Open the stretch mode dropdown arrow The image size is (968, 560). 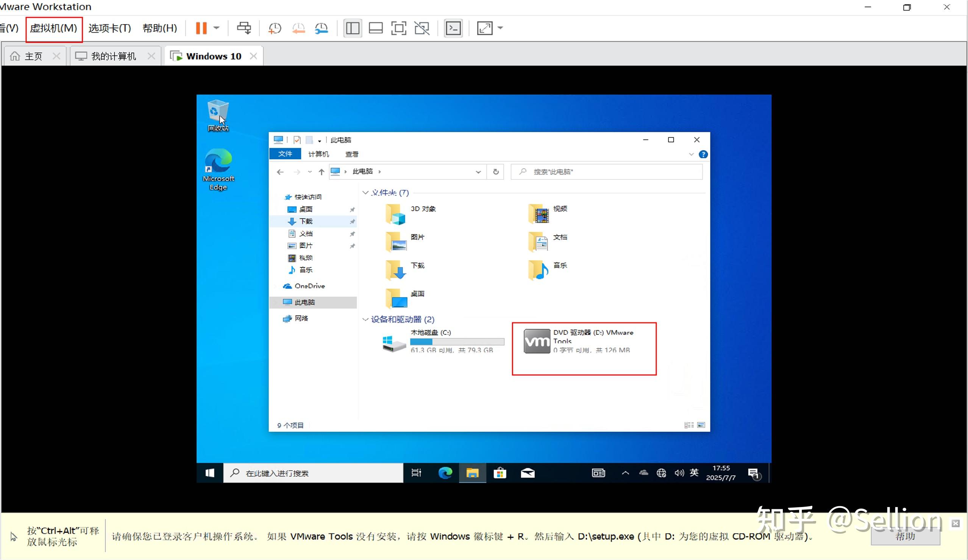pos(501,28)
